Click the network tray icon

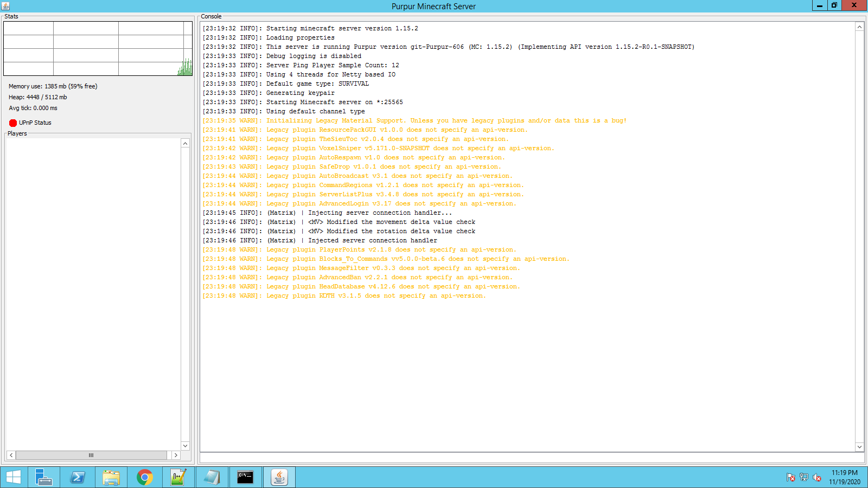pos(804,478)
